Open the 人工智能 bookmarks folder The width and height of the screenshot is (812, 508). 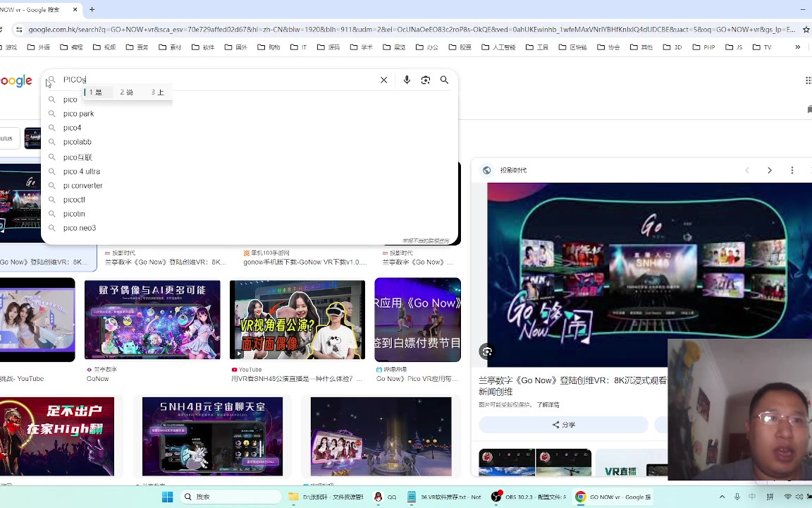point(498,47)
